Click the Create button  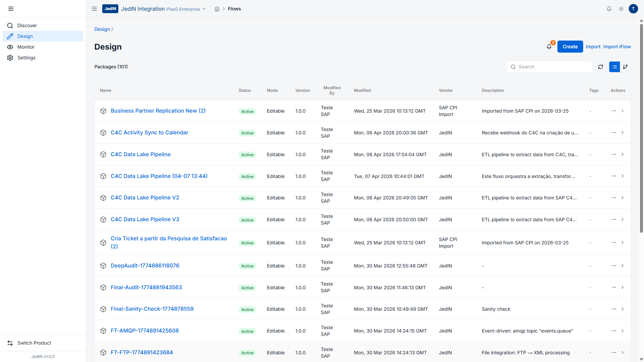[x=570, y=47]
